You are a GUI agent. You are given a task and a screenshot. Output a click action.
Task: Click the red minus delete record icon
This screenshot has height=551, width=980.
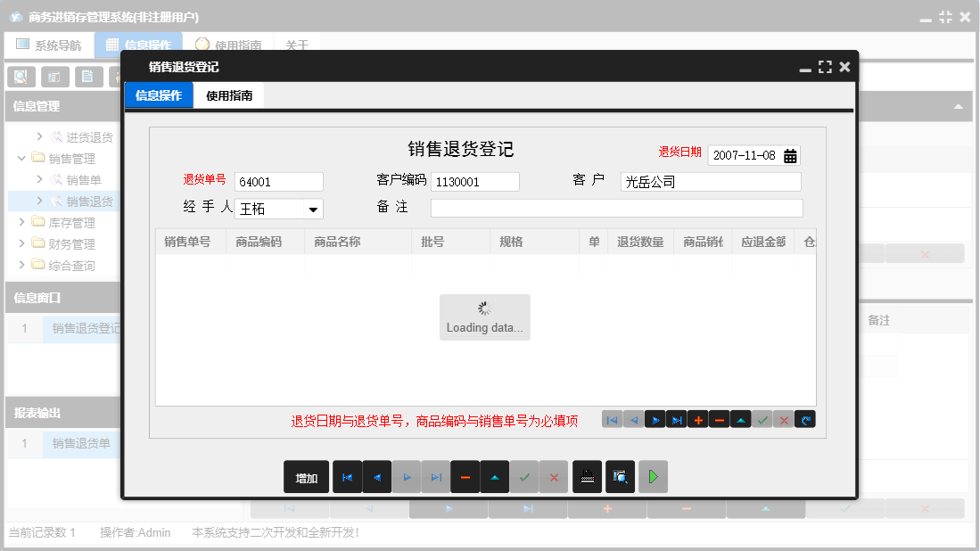tap(719, 419)
